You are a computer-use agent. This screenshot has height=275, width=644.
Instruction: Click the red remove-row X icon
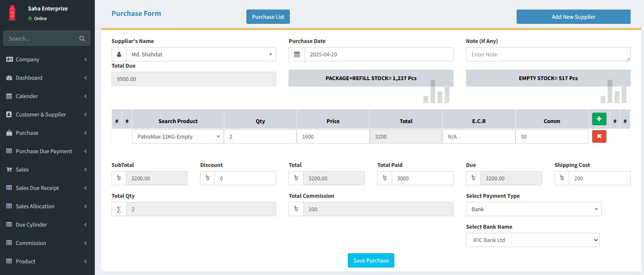(x=599, y=136)
